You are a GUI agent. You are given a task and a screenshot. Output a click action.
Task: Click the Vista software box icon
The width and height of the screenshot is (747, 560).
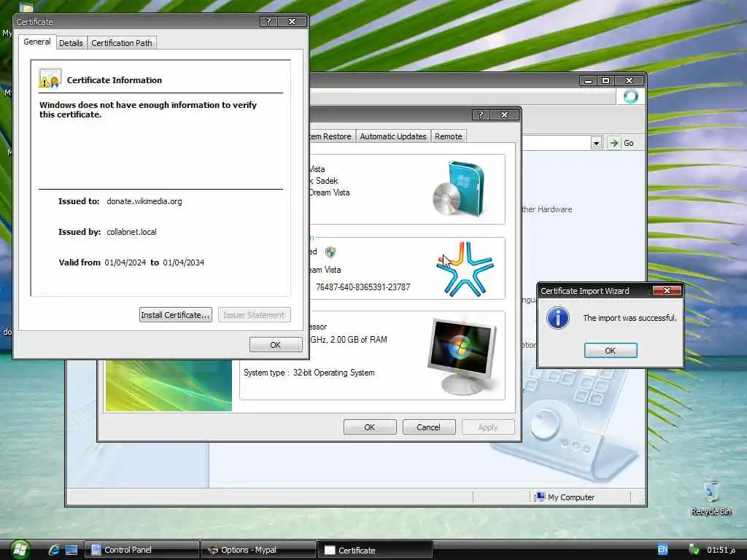coord(459,189)
